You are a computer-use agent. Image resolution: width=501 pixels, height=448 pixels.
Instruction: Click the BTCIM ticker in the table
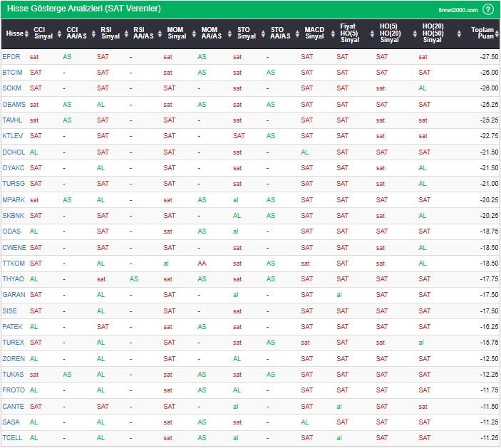13,72
